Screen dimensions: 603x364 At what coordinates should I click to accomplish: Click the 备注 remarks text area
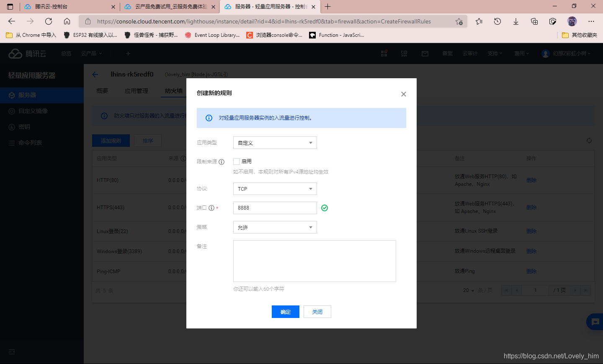coord(314,261)
